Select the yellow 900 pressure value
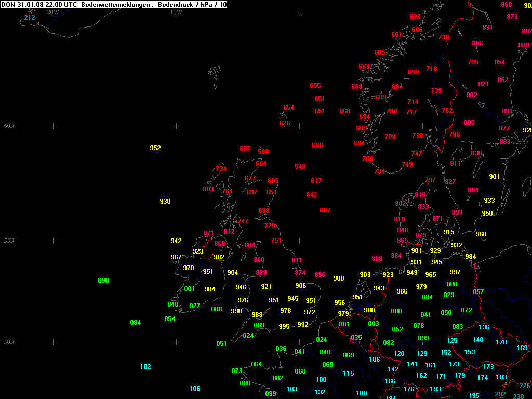Viewport: 532px width, 399px height. tap(339, 278)
